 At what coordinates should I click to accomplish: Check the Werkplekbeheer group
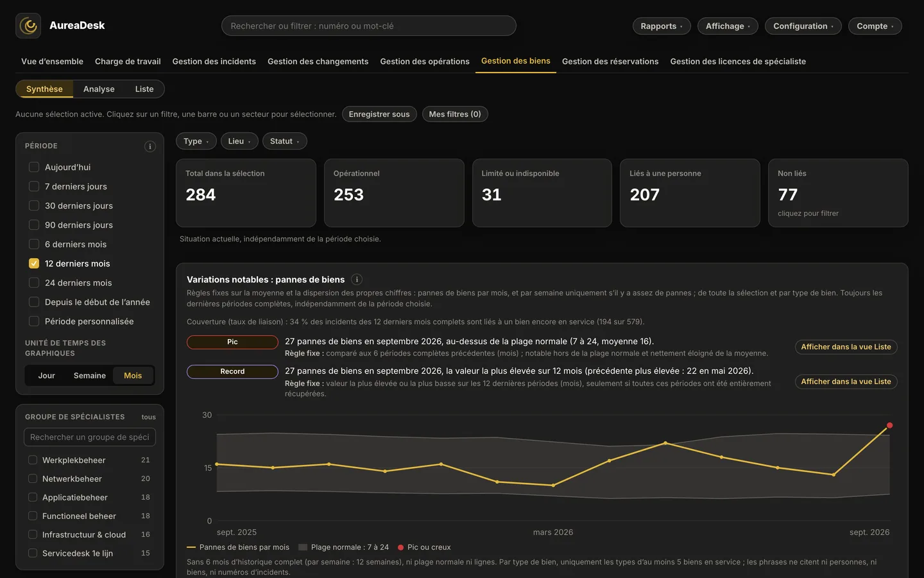click(33, 460)
